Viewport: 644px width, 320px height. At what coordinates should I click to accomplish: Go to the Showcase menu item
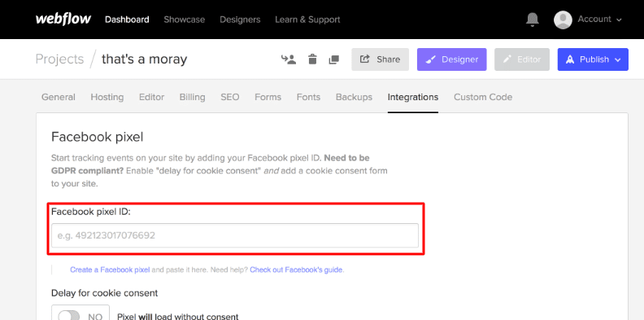point(184,20)
